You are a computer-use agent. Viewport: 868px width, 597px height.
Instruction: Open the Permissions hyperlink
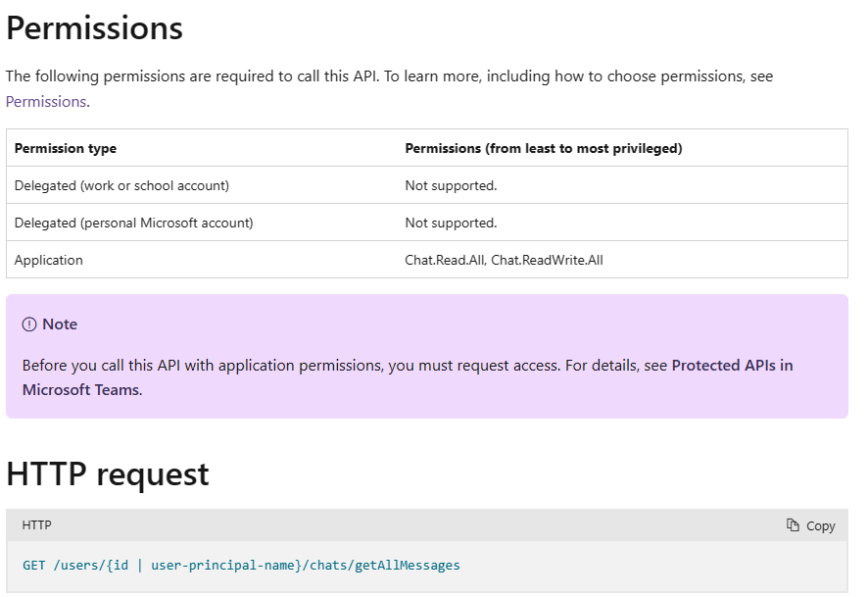pos(46,102)
